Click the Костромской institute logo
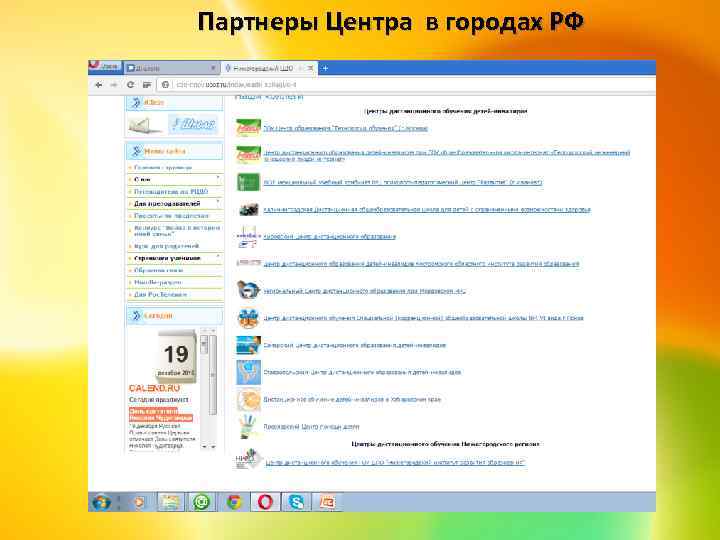The image size is (720, 540). click(248, 263)
